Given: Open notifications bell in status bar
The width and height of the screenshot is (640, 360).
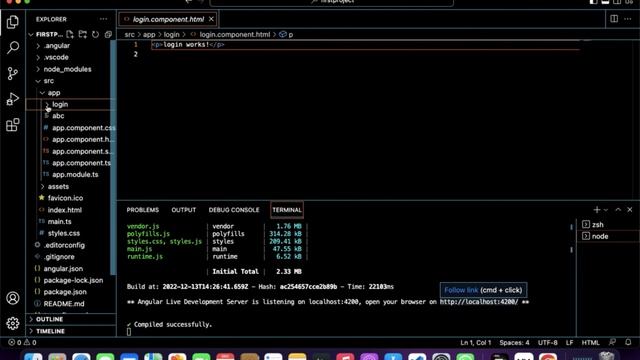Looking at the screenshot, I should tap(628, 342).
